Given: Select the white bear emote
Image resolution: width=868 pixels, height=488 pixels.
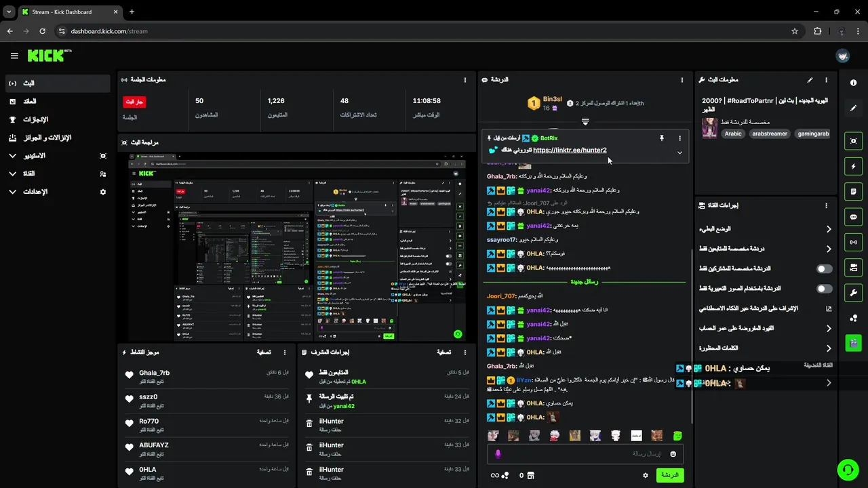Looking at the screenshot, I should 616,435.
